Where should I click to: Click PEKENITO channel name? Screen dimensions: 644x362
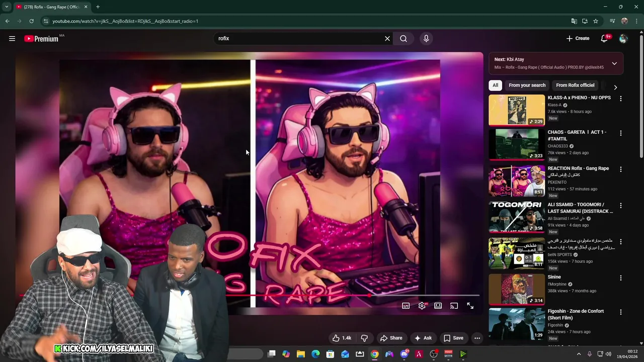[557, 182]
